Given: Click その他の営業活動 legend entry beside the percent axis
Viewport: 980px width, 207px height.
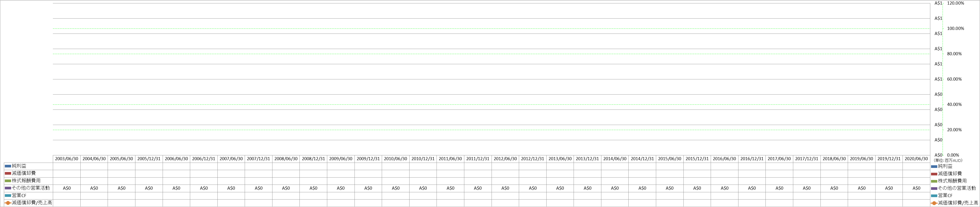Looking at the screenshot, I should coord(953,188).
